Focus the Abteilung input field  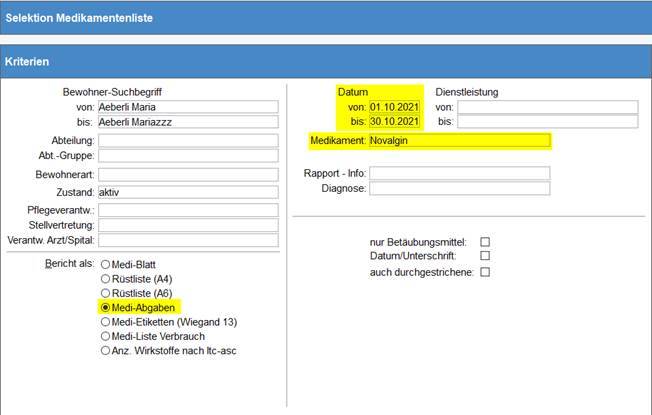tap(188, 141)
